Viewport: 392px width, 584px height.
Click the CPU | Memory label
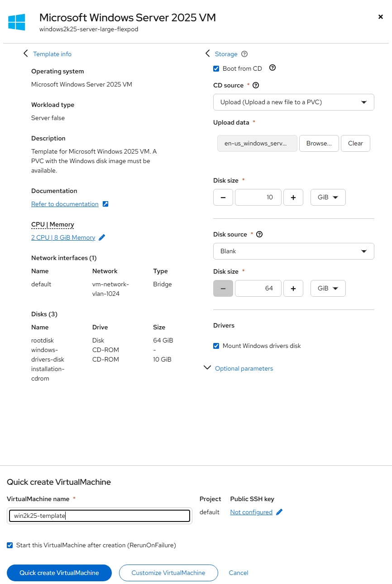point(53,224)
